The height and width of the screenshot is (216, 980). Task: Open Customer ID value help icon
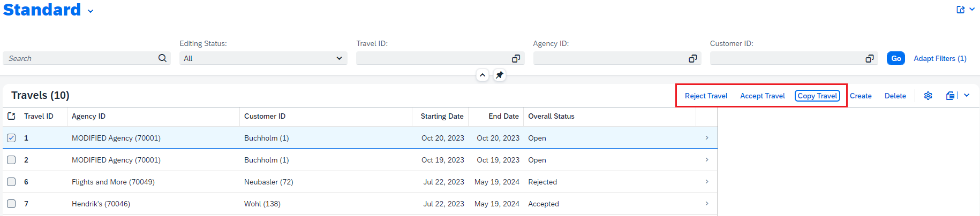(x=869, y=58)
